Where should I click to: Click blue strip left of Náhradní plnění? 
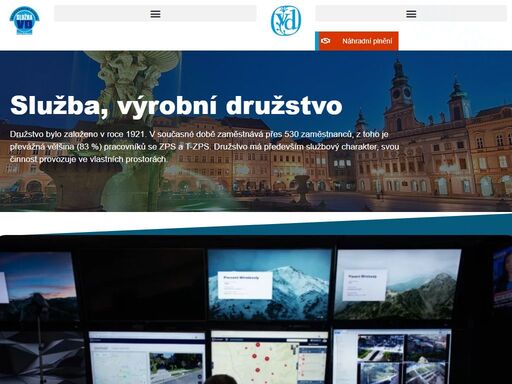[x=317, y=41]
